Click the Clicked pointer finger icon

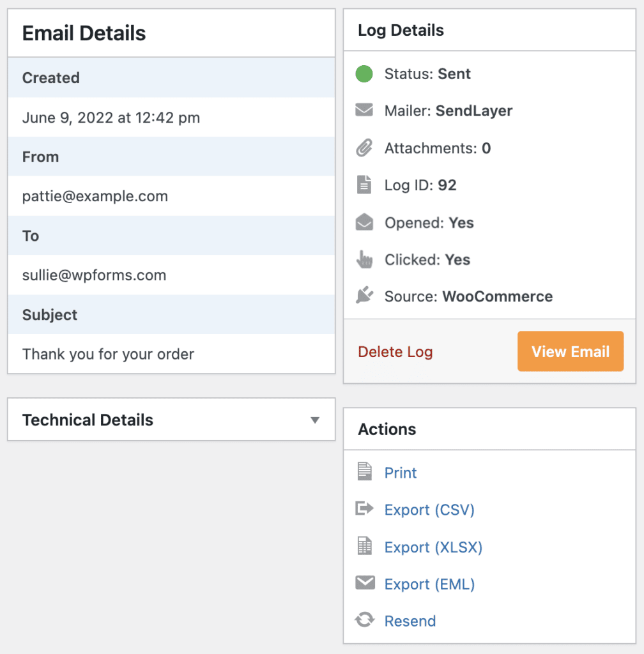point(364,259)
